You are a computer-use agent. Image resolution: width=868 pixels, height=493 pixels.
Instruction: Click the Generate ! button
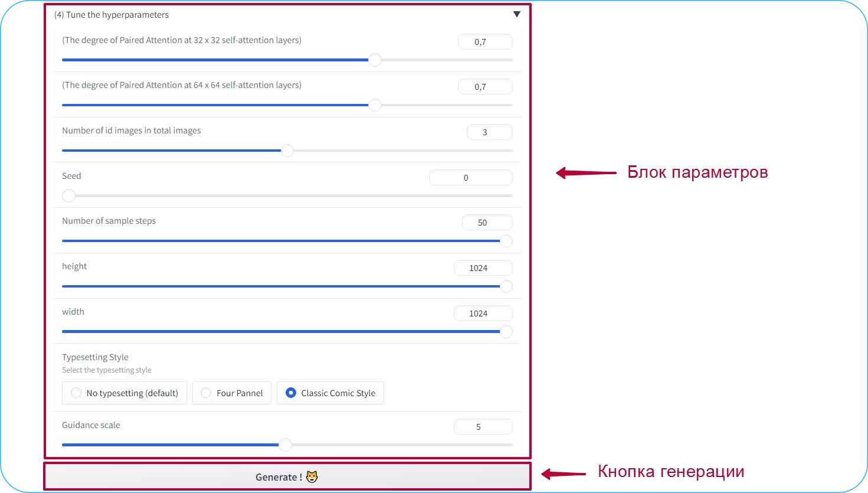[x=287, y=476]
